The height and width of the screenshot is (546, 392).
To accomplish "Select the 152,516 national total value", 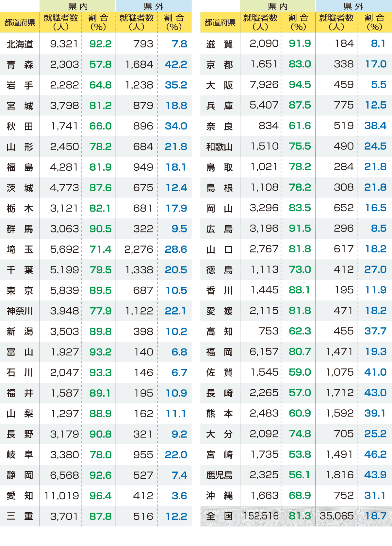I will pyautogui.click(x=261, y=516).
